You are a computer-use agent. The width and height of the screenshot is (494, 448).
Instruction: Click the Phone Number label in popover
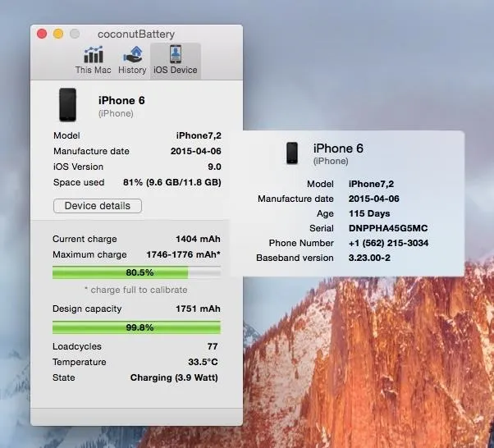coord(301,243)
